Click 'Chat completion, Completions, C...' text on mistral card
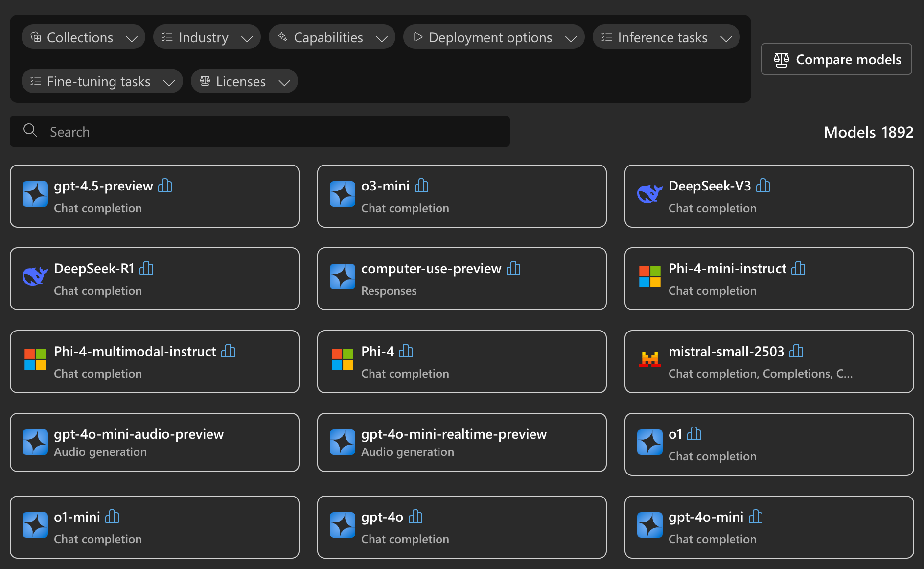The height and width of the screenshot is (569, 924). pyautogui.click(x=761, y=374)
